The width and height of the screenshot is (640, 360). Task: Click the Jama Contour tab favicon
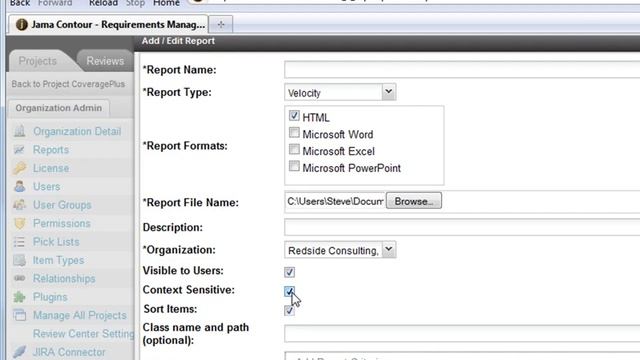22,24
